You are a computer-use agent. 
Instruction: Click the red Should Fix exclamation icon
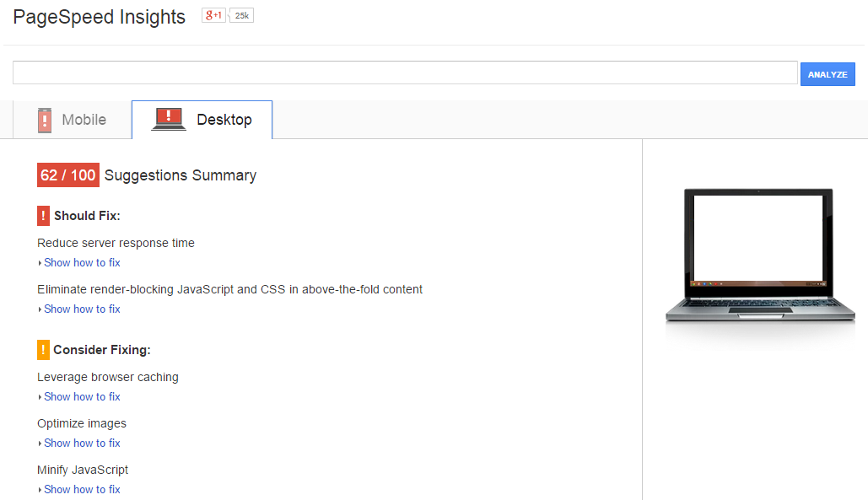coord(43,216)
